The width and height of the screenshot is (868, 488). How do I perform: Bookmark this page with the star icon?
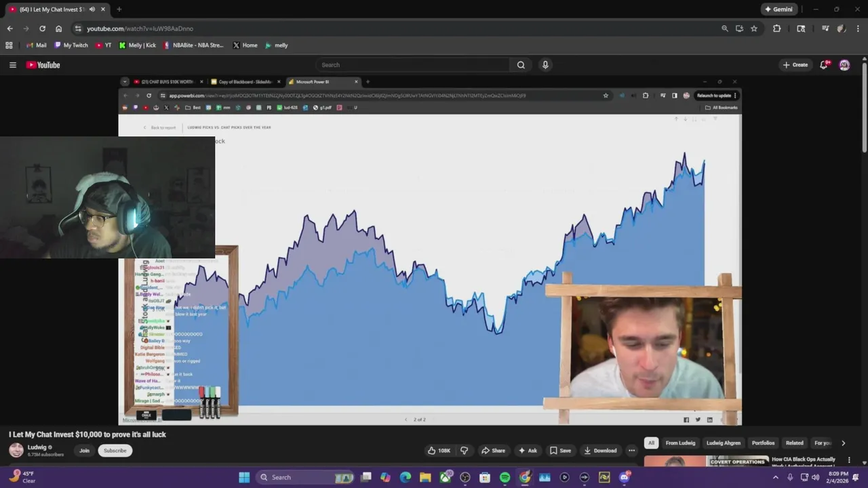(754, 28)
